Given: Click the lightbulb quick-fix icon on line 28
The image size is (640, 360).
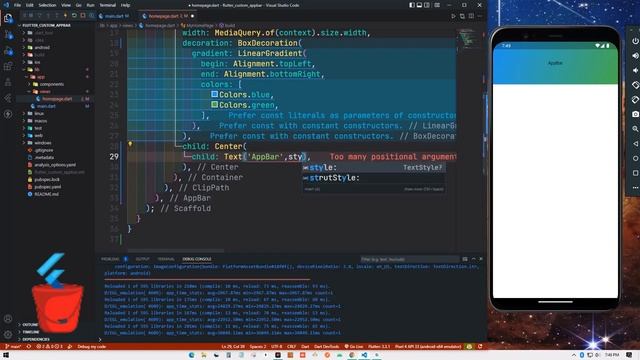Looking at the screenshot, I should 130,144.
